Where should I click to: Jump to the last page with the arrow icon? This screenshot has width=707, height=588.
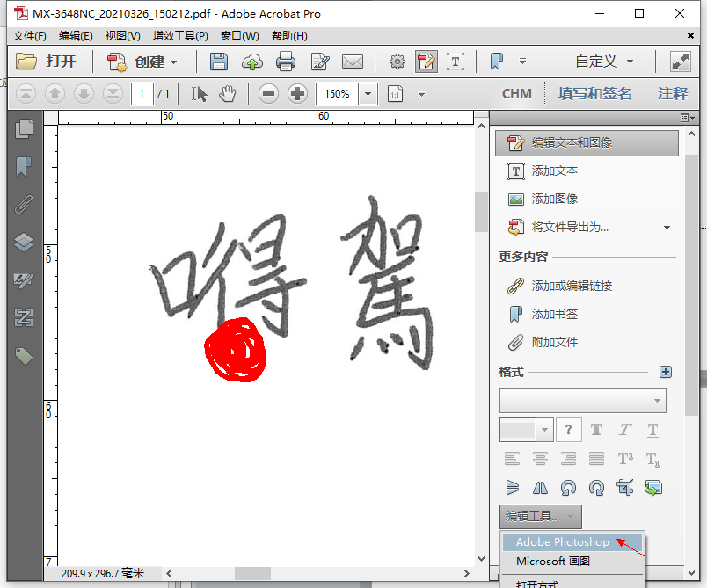click(x=113, y=94)
